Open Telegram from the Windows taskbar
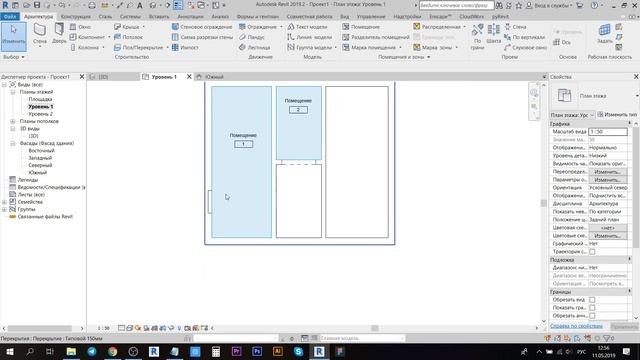 91,351
